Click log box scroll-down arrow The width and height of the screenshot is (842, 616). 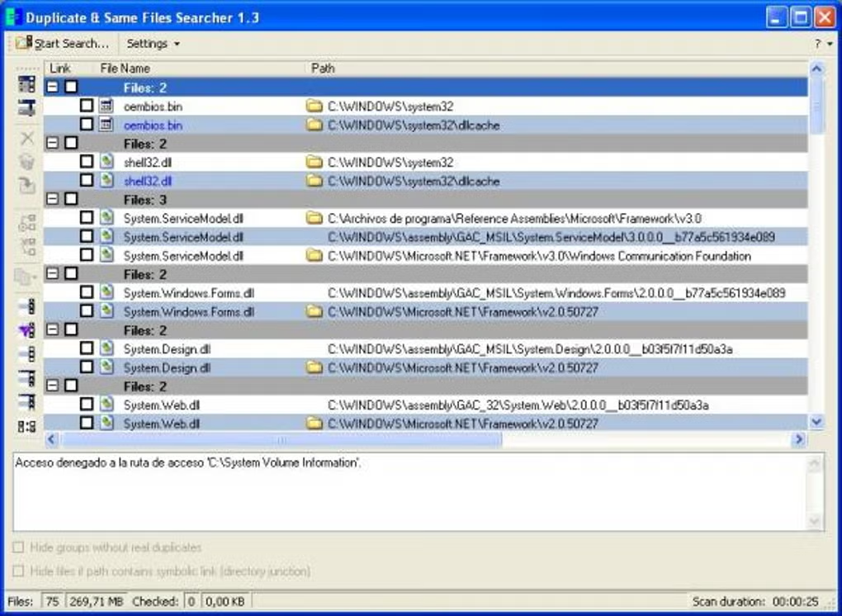pyautogui.click(x=815, y=521)
